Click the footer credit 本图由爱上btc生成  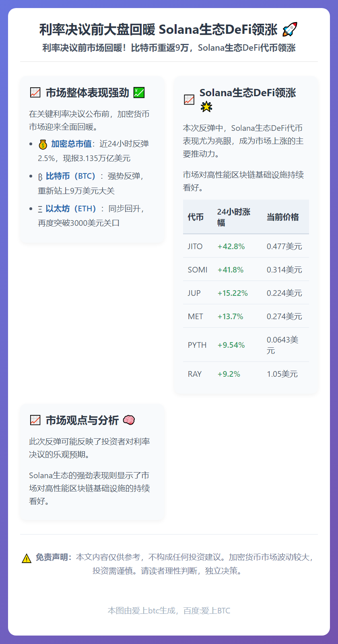click(x=169, y=611)
